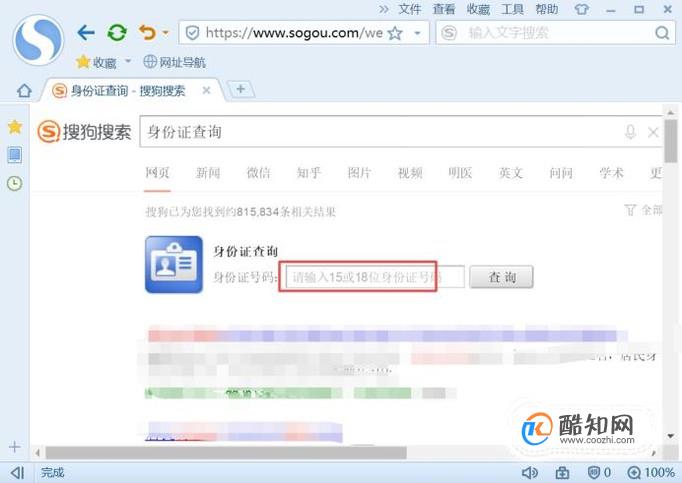The height and width of the screenshot is (483, 682).
Task: Select the 图片 search tab
Action: 359,173
